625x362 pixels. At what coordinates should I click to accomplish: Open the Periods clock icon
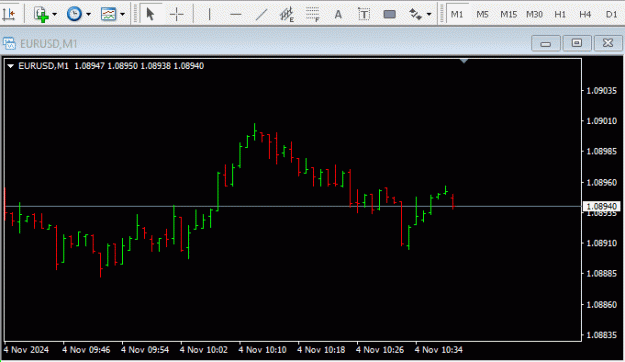74,14
